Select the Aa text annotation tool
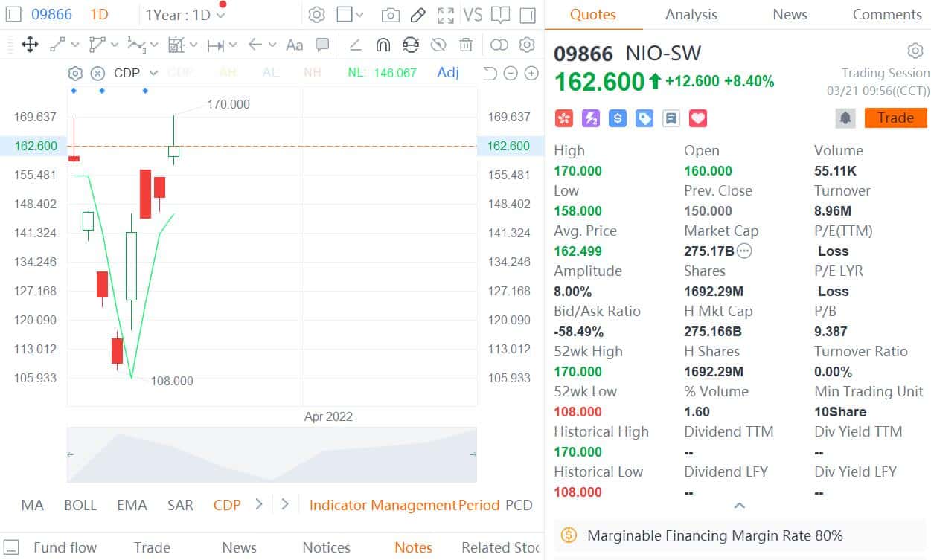Image resolution: width=931 pixels, height=560 pixels. [294, 45]
